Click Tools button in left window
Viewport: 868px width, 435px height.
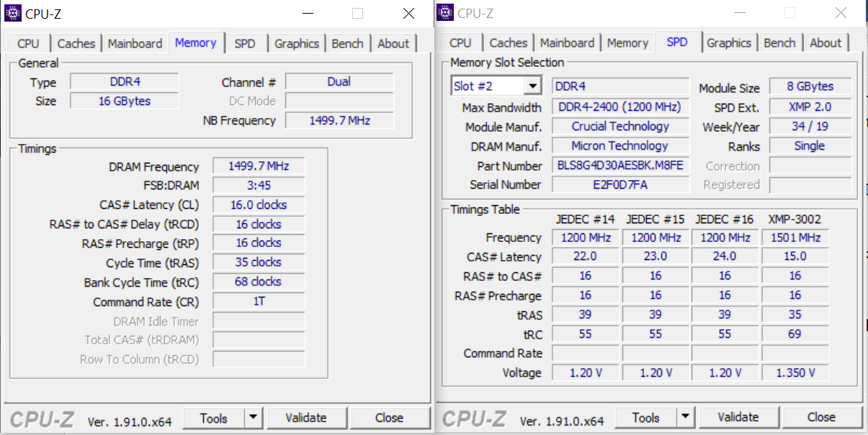pyautogui.click(x=214, y=418)
